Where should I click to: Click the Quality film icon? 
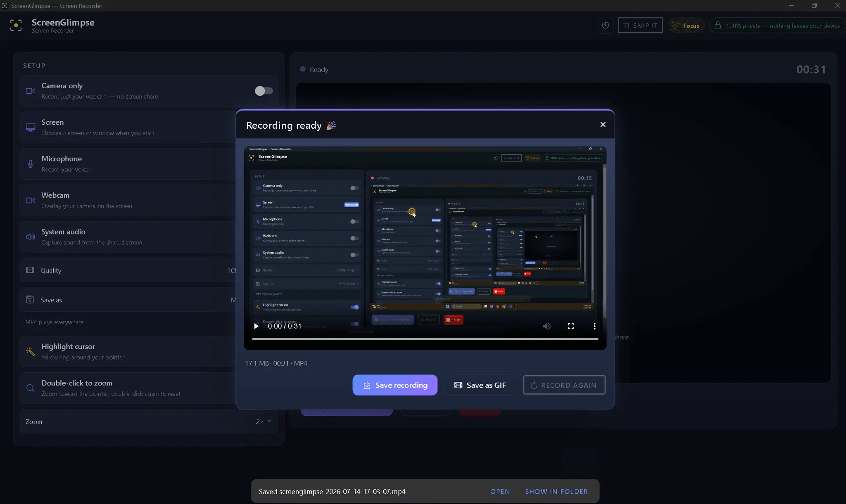[30, 270]
